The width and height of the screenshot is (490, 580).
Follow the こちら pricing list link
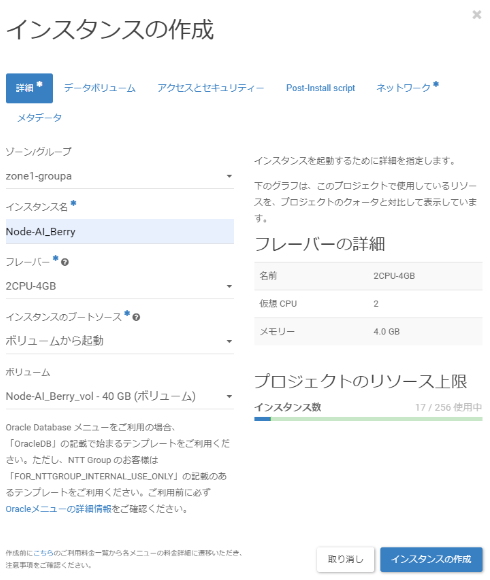[x=43, y=553]
